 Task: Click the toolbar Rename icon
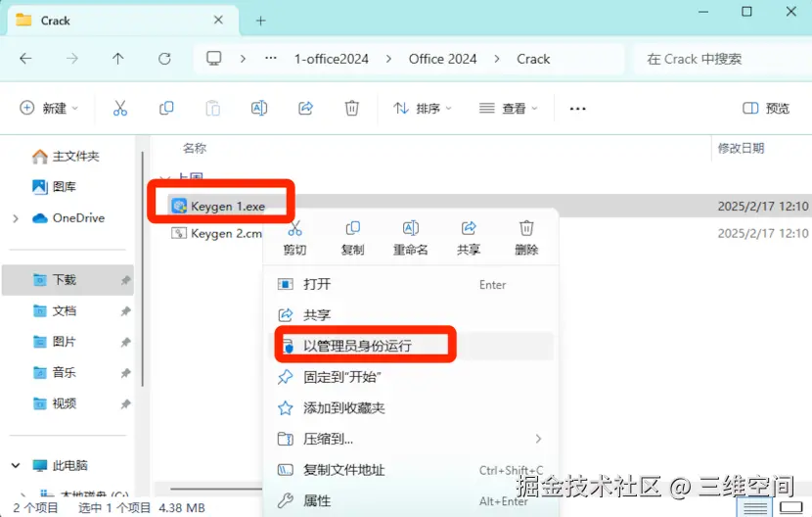point(259,108)
